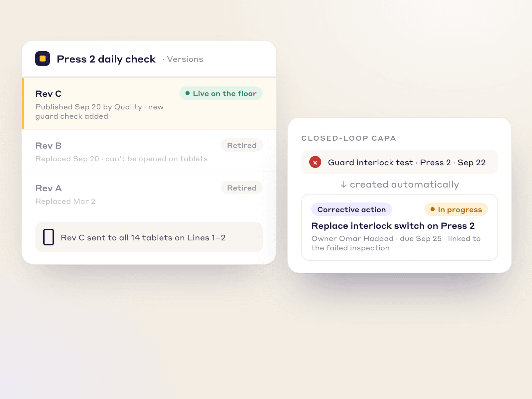Select the Rev C version row
The width and height of the screenshot is (532, 399).
pos(149,103)
